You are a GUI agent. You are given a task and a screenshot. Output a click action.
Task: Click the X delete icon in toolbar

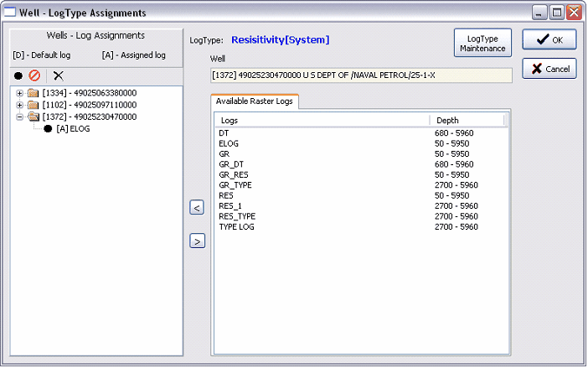click(x=58, y=75)
